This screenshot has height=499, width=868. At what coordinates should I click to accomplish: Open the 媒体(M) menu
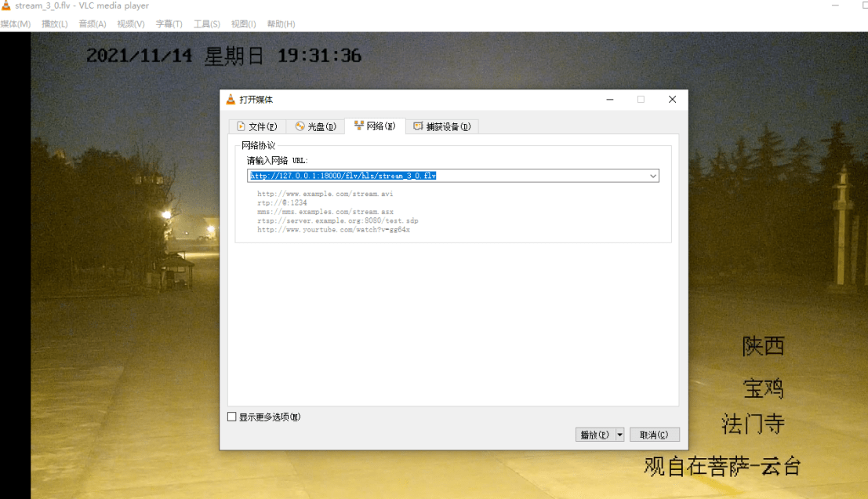click(15, 24)
